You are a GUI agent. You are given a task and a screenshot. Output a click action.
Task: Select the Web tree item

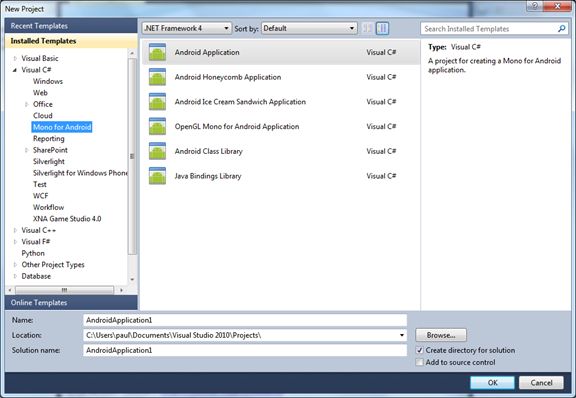tap(40, 93)
